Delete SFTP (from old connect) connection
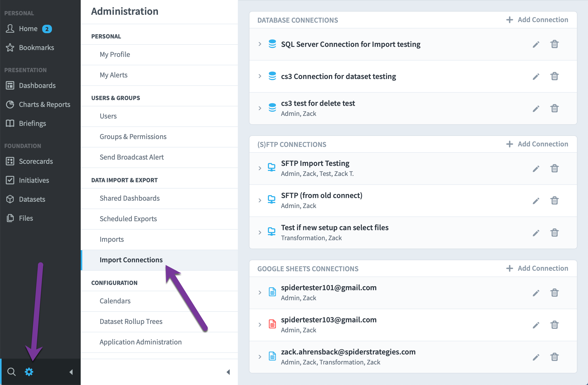Image resolution: width=588 pixels, height=385 pixels. pos(555,200)
